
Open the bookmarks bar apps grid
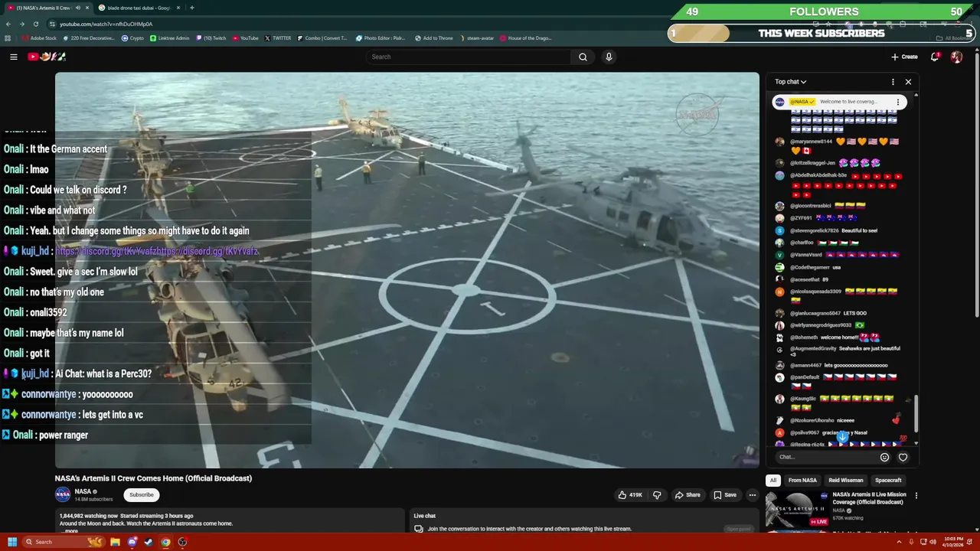click(x=8, y=38)
